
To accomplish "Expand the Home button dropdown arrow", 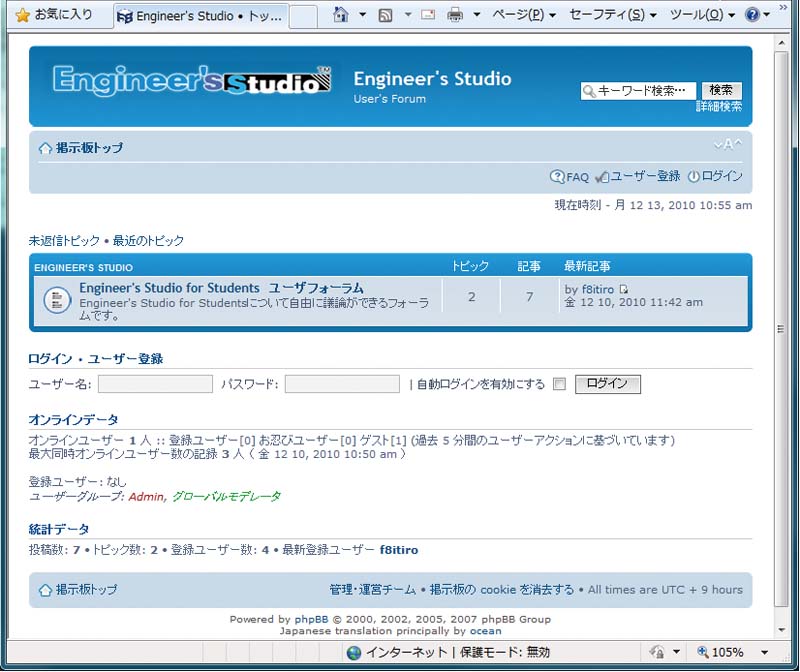I will [x=362, y=15].
